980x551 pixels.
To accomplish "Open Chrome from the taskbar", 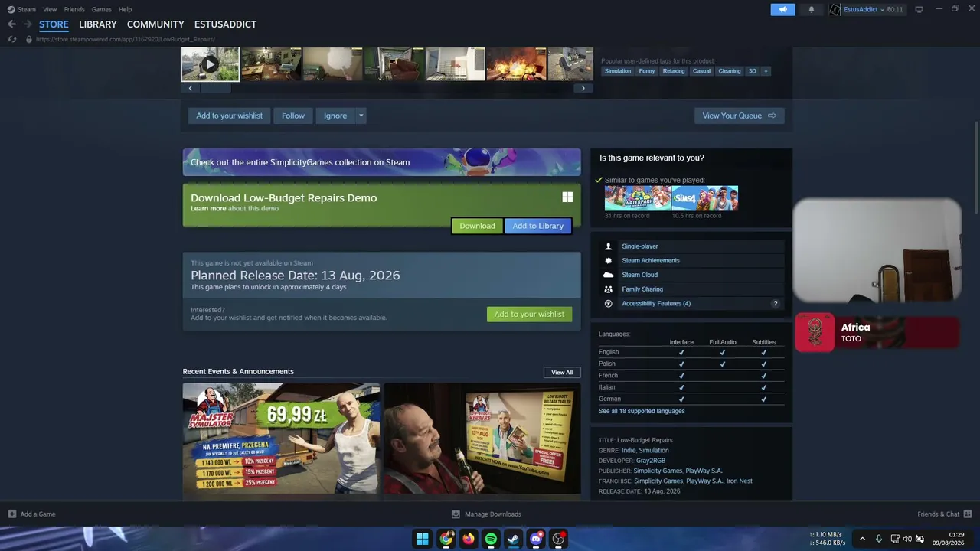I will [x=446, y=539].
